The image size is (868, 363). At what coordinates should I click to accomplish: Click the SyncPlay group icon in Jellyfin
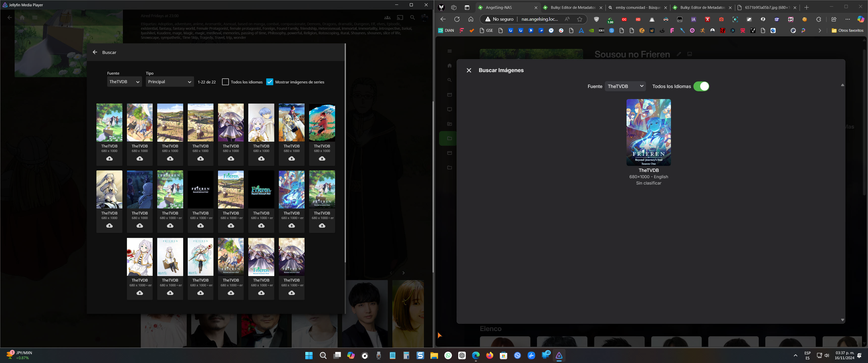(x=388, y=17)
